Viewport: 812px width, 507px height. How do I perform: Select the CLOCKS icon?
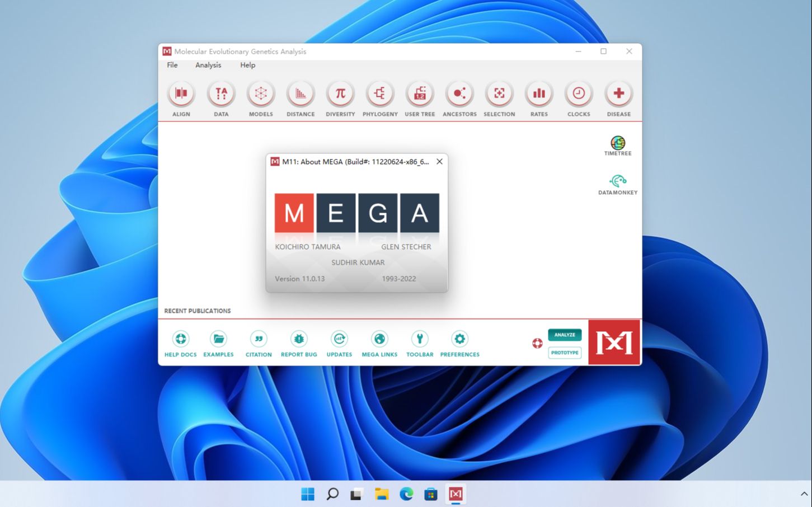[579, 93]
